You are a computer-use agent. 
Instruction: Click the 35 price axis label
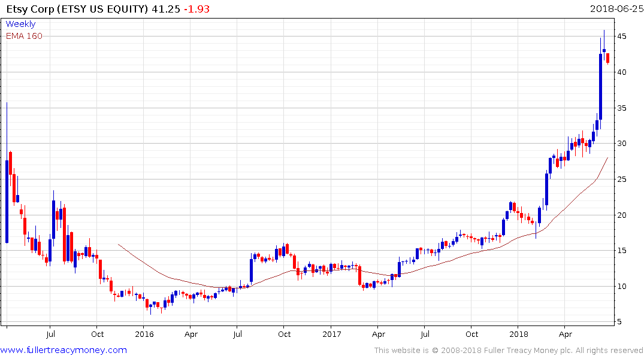[x=622, y=108]
